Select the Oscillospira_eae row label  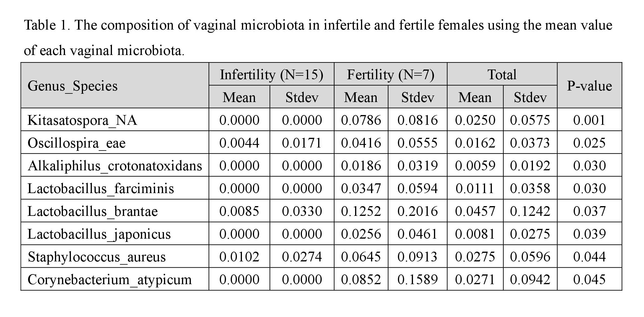(x=77, y=143)
